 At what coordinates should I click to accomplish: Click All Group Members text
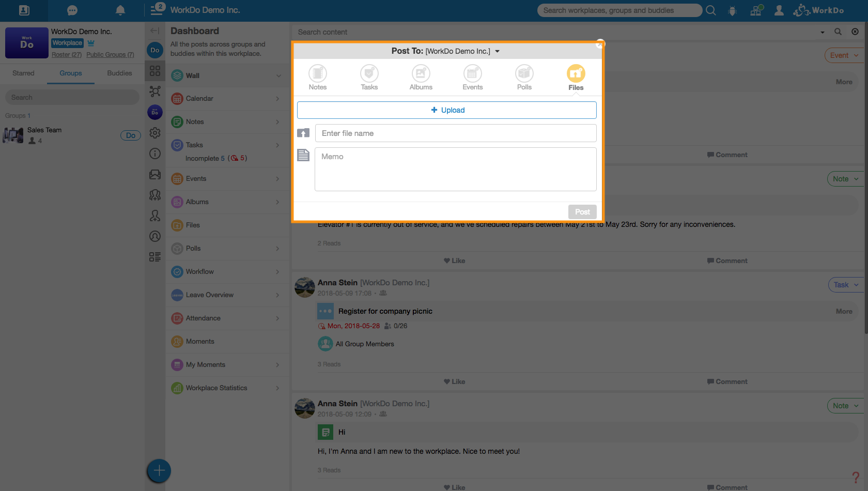pyautogui.click(x=365, y=344)
